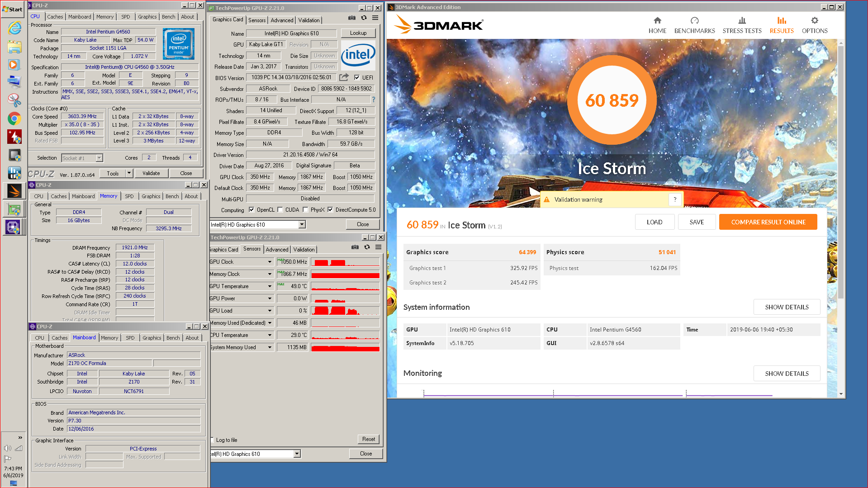868x488 pixels.
Task: Toggle the CUDA computing checkbox
Action: tap(280, 210)
